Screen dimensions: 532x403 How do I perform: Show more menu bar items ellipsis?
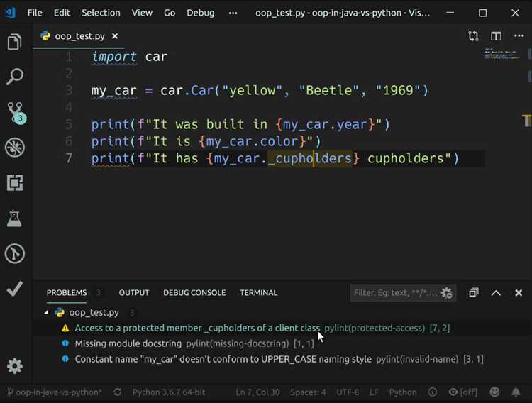[x=233, y=13]
